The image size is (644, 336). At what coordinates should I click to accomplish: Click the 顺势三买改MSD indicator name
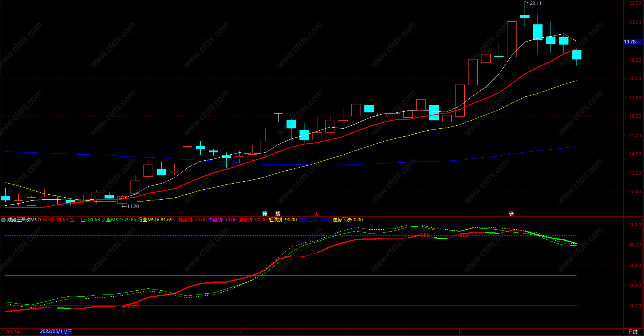click(24, 220)
